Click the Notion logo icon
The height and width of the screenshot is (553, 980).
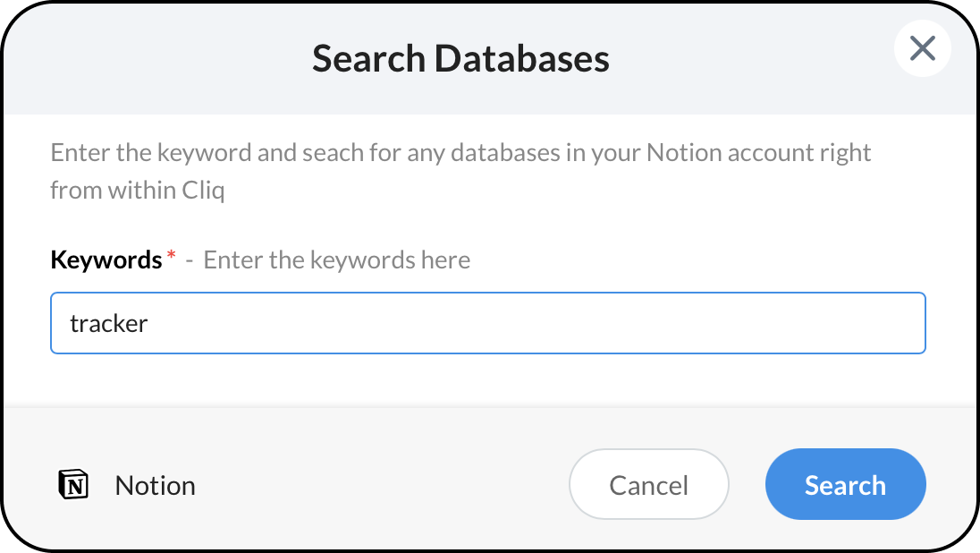[x=73, y=485]
